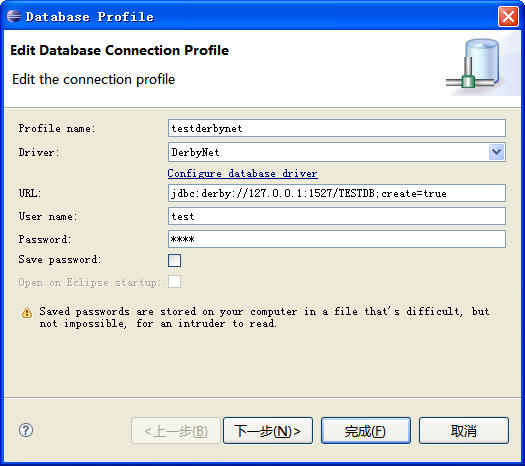Screen dimensions: 525x466
Task: Enable the Save password checkbox
Action: coord(174,260)
